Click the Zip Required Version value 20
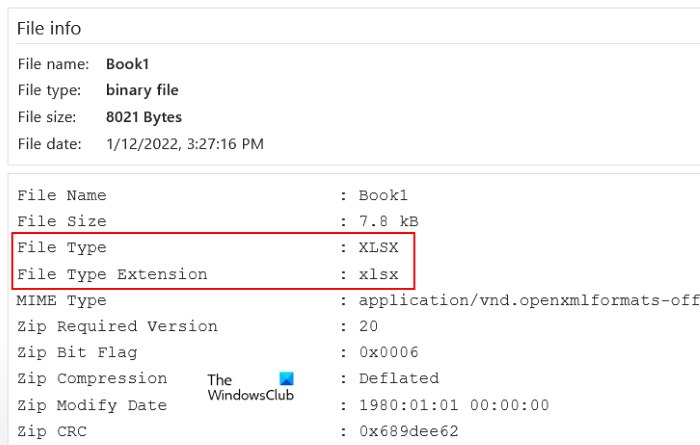700x445 pixels. 368,326
